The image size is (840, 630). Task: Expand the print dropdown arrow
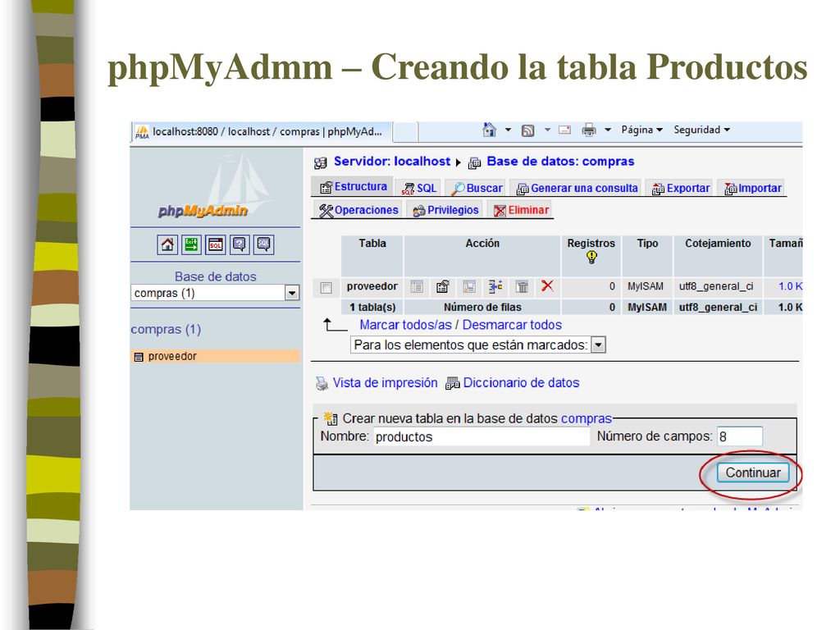[608, 130]
